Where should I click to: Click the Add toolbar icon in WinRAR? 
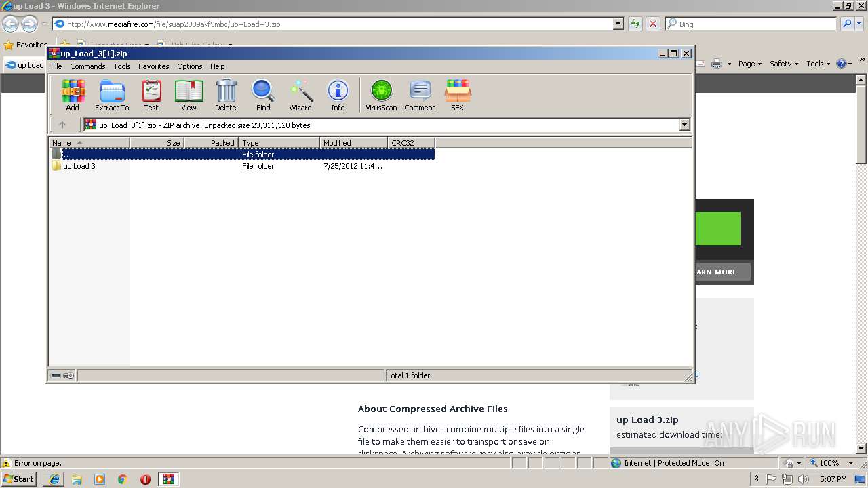(73, 96)
